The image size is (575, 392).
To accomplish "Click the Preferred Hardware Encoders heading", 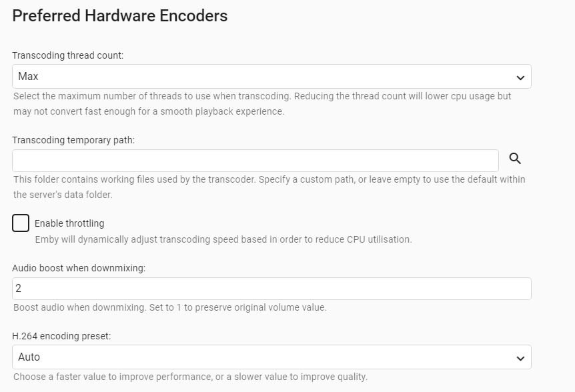I will pyautogui.click(x=120, y=16).
